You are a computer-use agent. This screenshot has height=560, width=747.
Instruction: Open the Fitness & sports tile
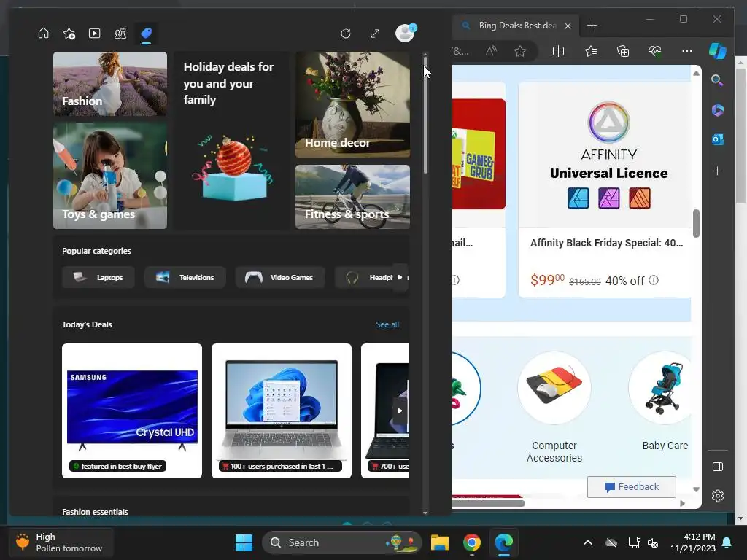tap(352, 197)
